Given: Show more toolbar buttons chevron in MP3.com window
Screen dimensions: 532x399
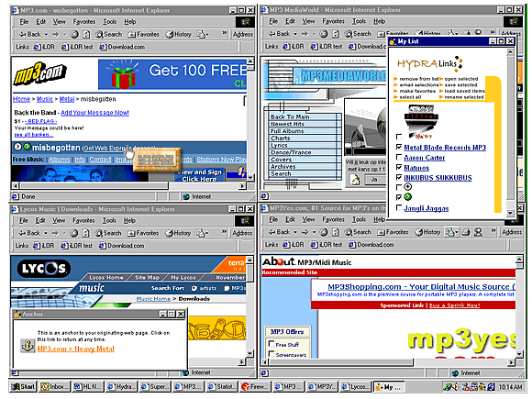Looking at the screenshot, I should [225, 33].
